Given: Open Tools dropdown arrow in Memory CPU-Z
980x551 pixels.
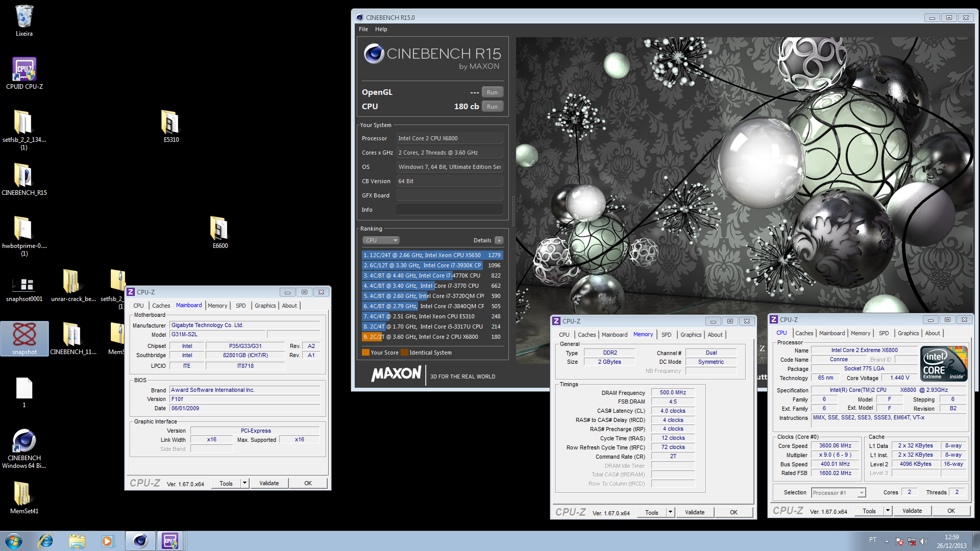Looking at the screenshot, I should coord(670,512).
